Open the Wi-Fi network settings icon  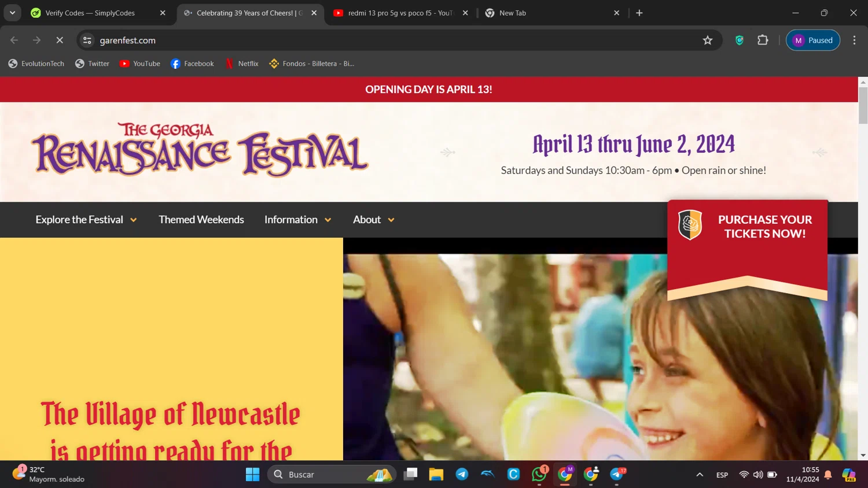[x=744, y=475]
